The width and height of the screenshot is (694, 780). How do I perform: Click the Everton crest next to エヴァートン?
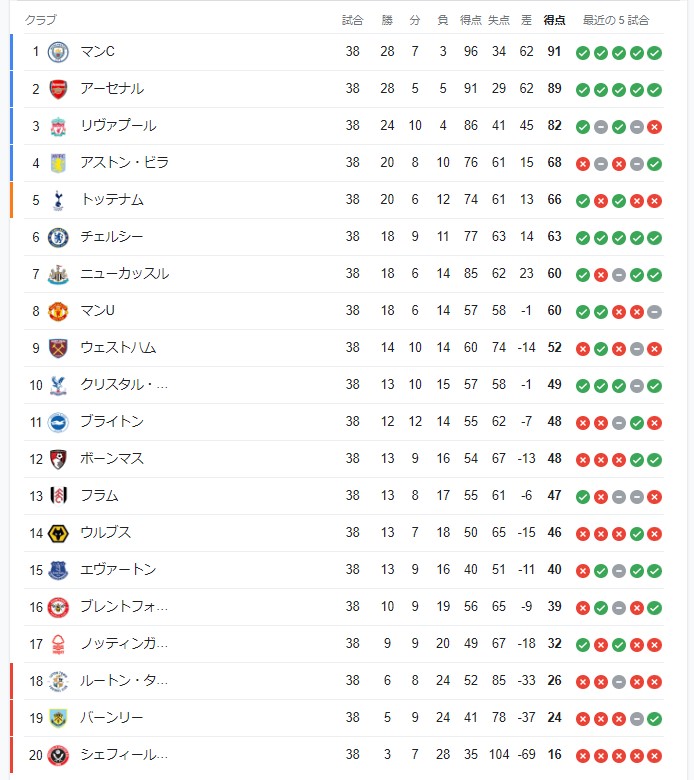[58, 571]
